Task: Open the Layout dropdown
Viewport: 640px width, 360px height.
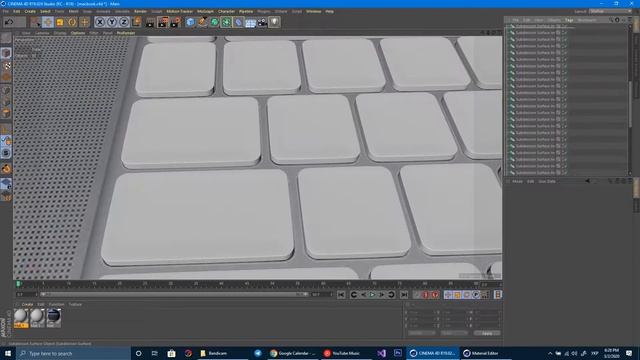Action: 609,11
